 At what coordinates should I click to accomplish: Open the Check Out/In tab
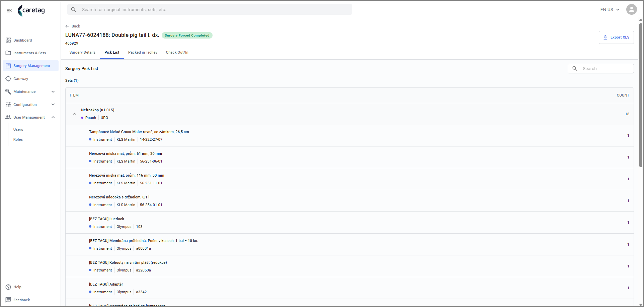click(x=177, y=52)
